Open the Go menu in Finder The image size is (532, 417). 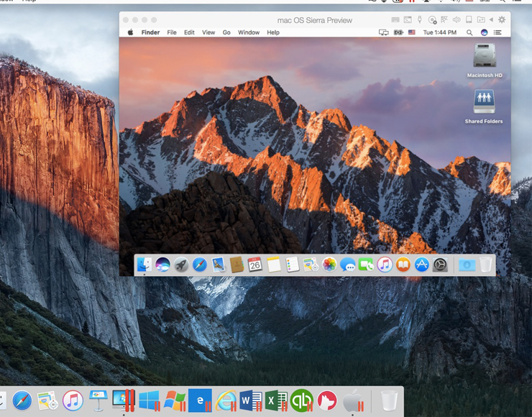pyautogui.click(x=226, y=32)
